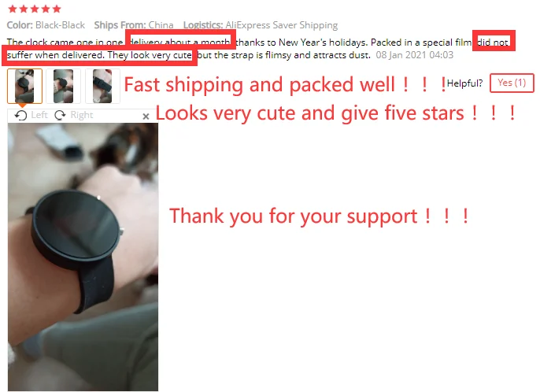Click the enlarged black watch photo
Viewport: 540px width, 392px height.
83,257
